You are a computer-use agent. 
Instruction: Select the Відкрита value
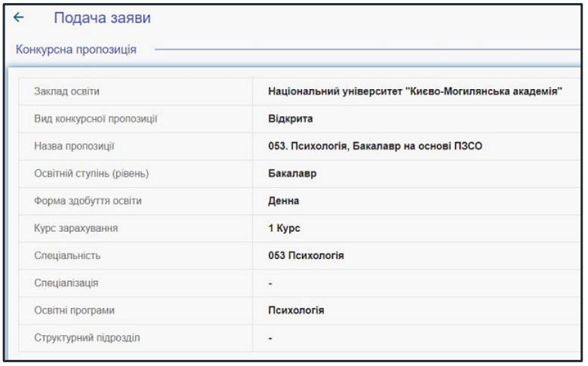pyautogui.click(x=291, y=119)
